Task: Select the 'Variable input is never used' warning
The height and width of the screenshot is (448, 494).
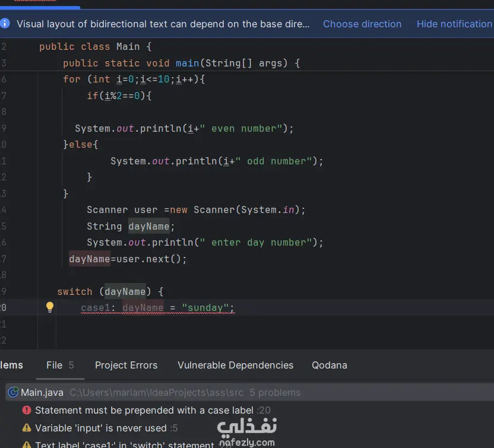Action: [100, 428]
